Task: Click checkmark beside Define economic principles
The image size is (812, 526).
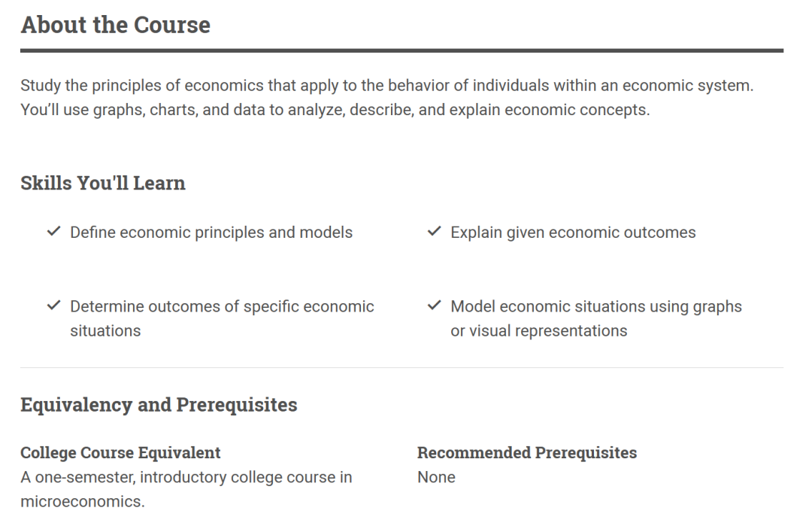Action: 54,231
